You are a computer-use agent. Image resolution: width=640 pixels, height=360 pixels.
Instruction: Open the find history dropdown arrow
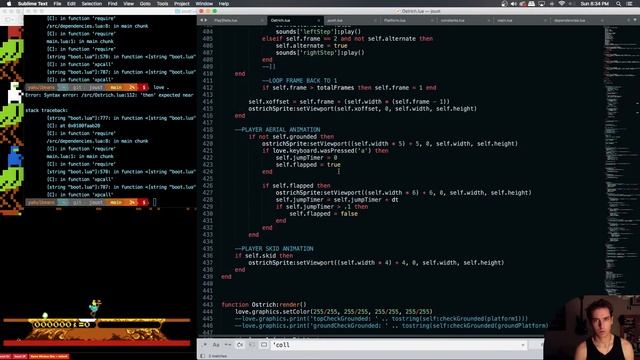coord(522,345)
